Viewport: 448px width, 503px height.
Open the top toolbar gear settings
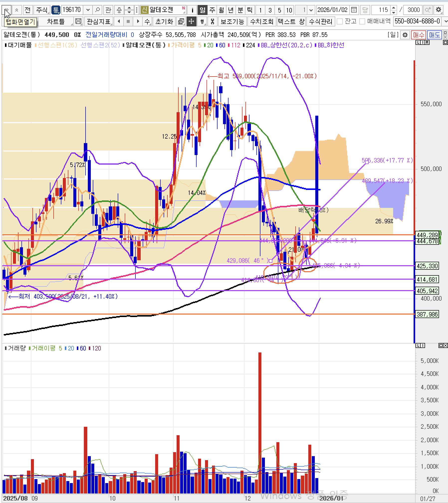[438, 10]
